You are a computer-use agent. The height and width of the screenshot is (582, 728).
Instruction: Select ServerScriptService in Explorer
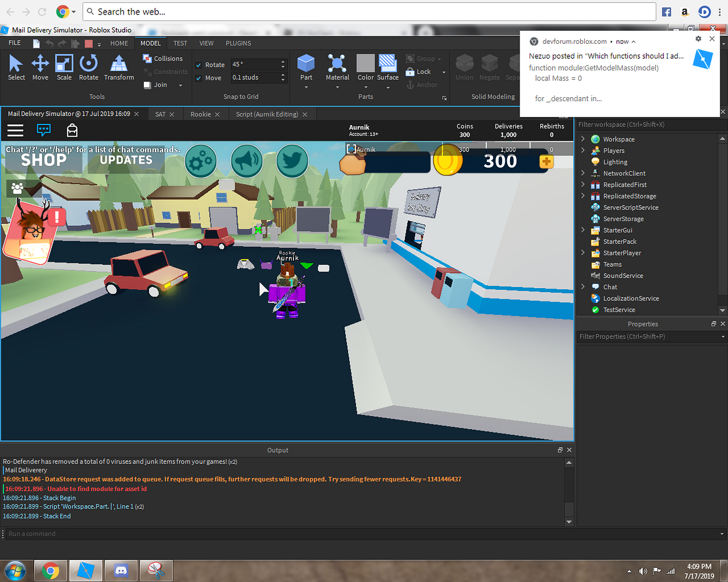(x=630, y=207)
